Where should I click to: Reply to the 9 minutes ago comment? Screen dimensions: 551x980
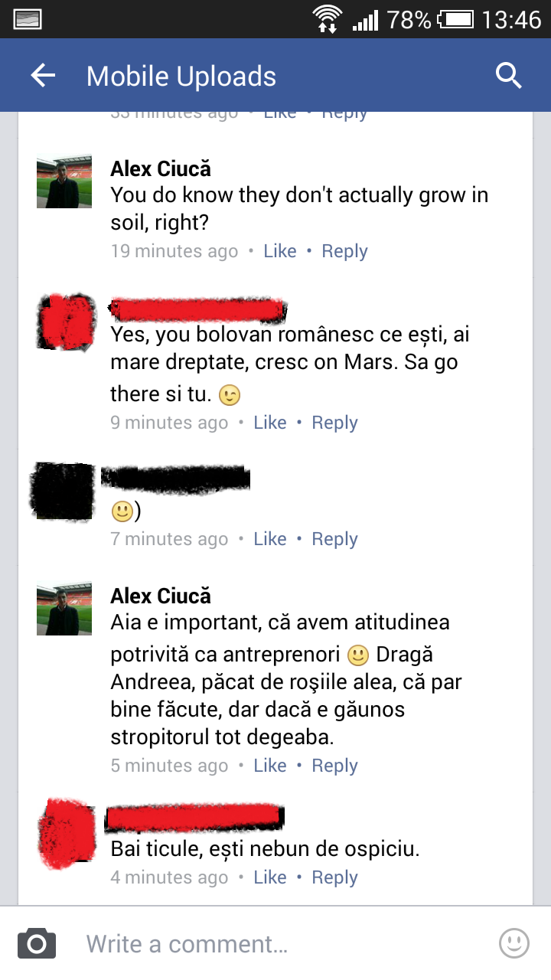(334, 423)
